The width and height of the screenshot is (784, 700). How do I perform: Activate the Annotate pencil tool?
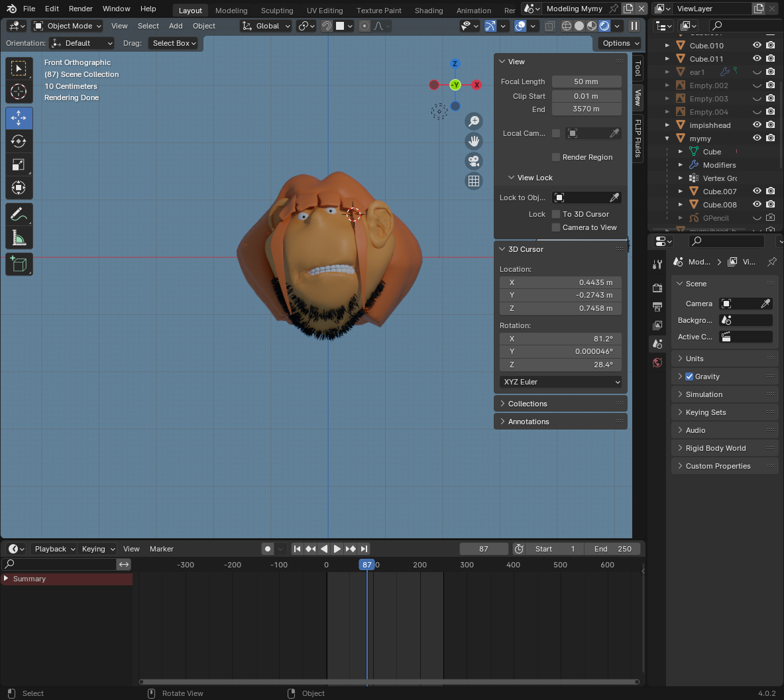19,215
